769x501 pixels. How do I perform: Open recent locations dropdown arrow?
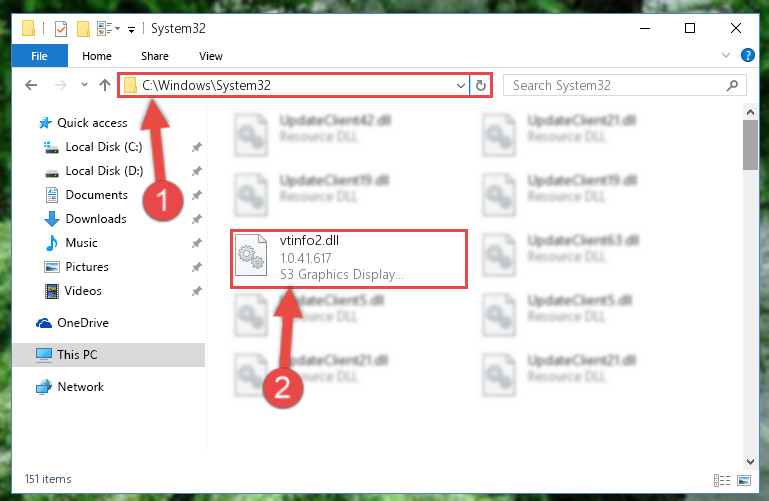pos(84,85)
